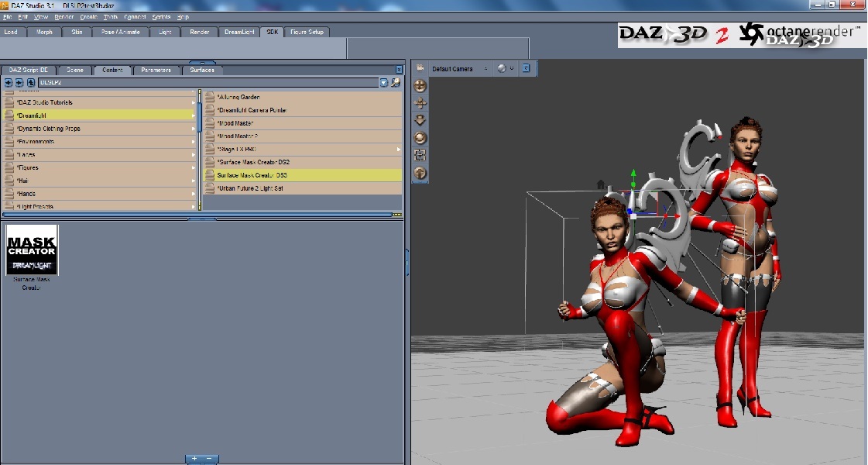Click the orbit camera tool in viewport
The image size is (868, 465).
pos(420,85)
